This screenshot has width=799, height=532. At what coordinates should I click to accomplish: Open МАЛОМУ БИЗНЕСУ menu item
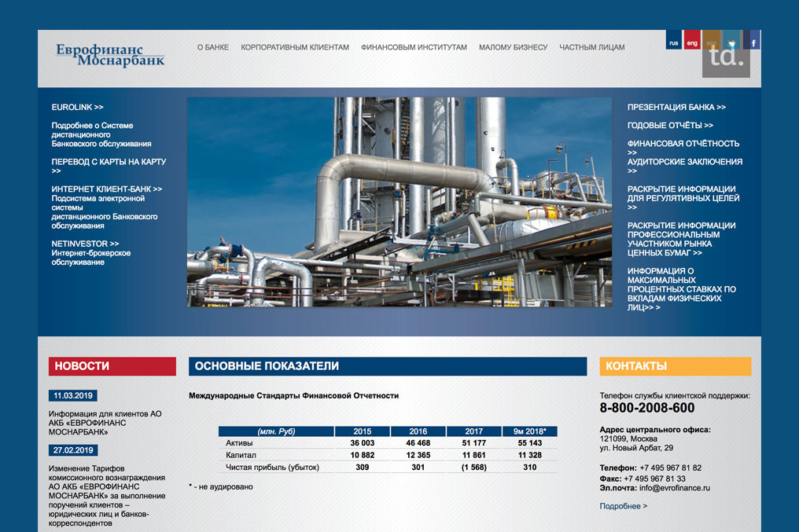pos(513,47)
